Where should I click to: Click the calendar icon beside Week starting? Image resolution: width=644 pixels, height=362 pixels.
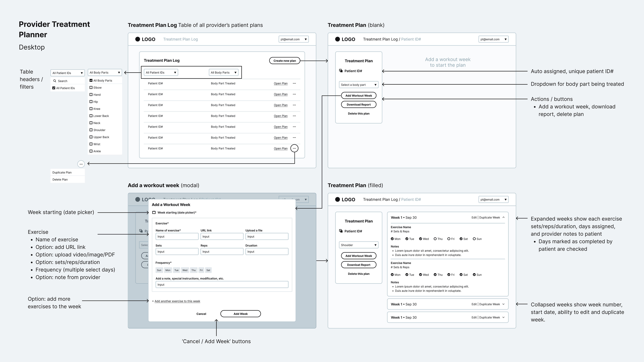pos(154,212)
